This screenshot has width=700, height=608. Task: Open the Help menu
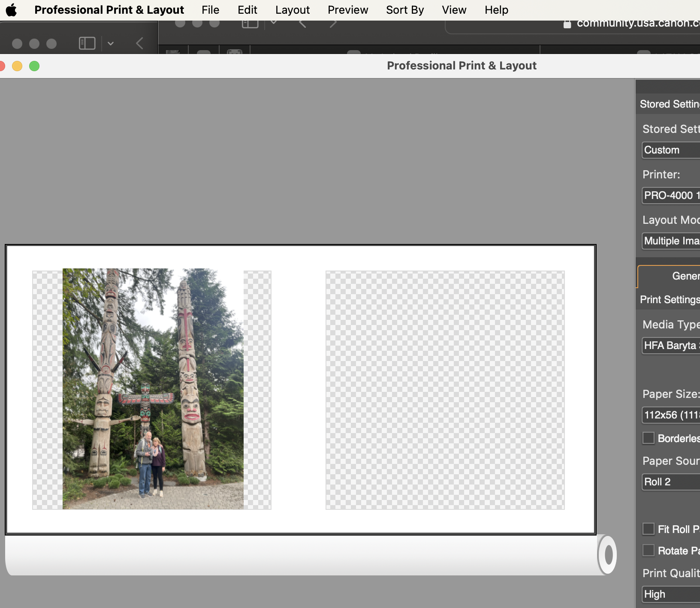(x=496, y=9)
